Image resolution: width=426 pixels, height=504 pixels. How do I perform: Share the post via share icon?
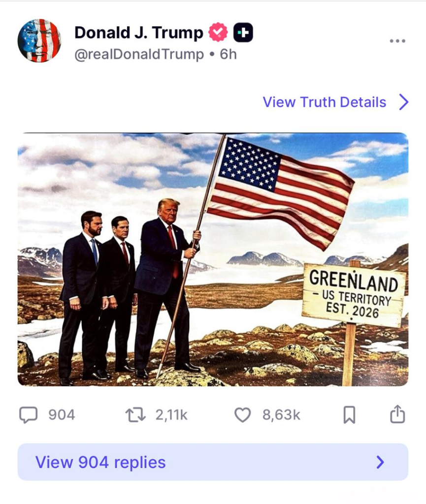coord(397,414)
